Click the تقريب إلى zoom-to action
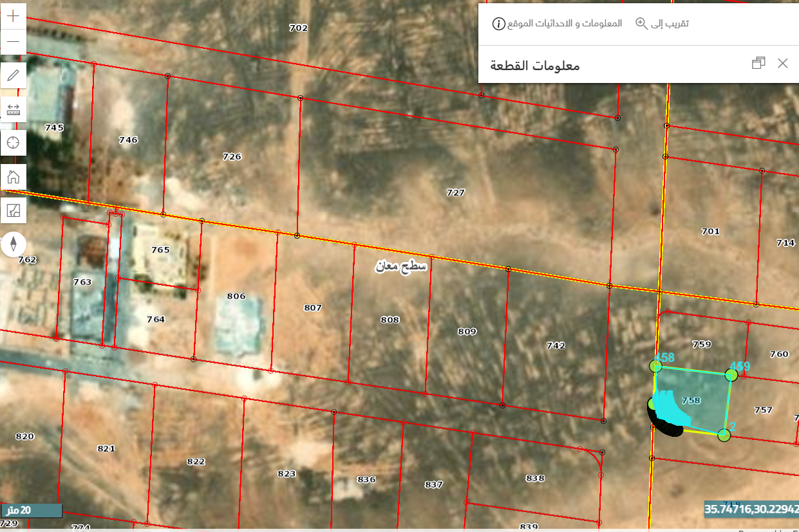The image size is (799, 532). pyautogui.click(x=663, y=23)
